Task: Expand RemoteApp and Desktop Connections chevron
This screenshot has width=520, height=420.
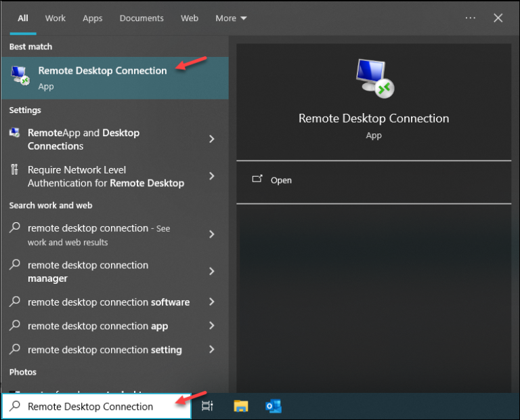Action: click(x=211, y=139)
